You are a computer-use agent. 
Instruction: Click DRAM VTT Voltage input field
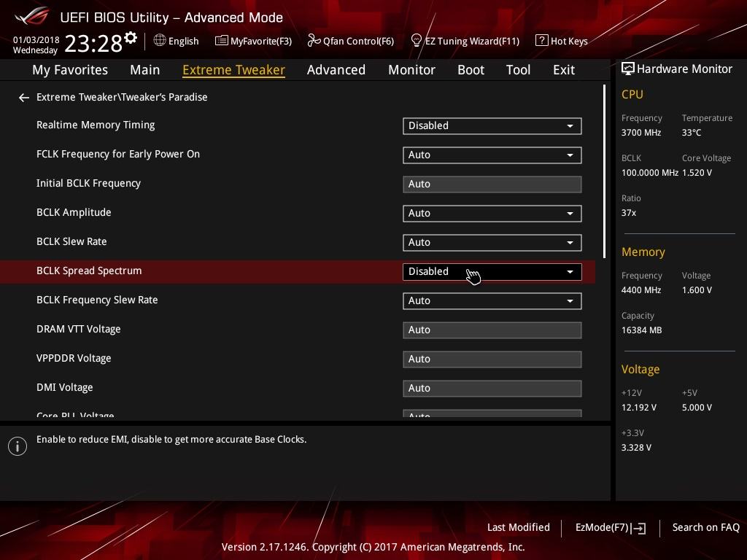tap(492, 330)
